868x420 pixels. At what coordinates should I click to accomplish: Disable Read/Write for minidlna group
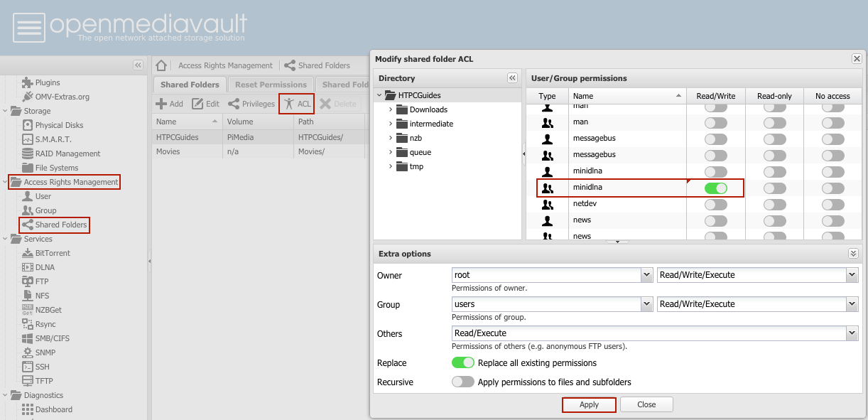coord(716,188)
